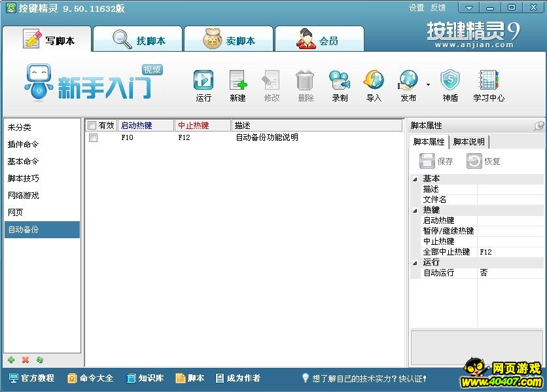
Task: Open 知识库 knowledge base link
Action: click(x=145, y=378)
